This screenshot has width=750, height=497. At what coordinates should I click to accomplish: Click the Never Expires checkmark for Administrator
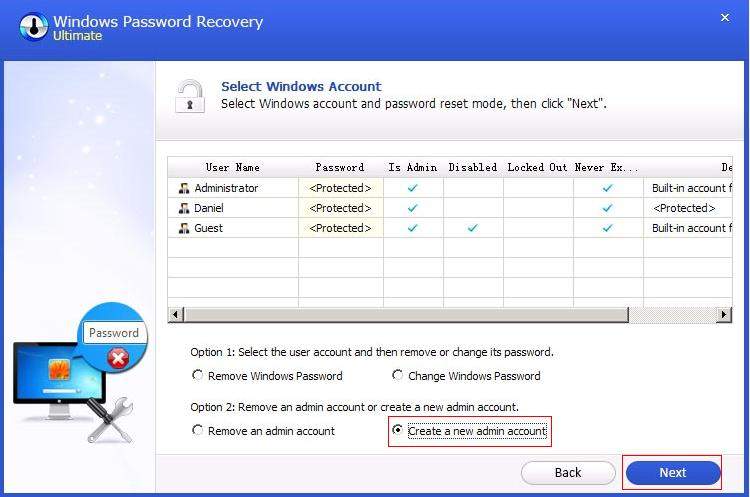pyautogui.click(x=607, y=188)
